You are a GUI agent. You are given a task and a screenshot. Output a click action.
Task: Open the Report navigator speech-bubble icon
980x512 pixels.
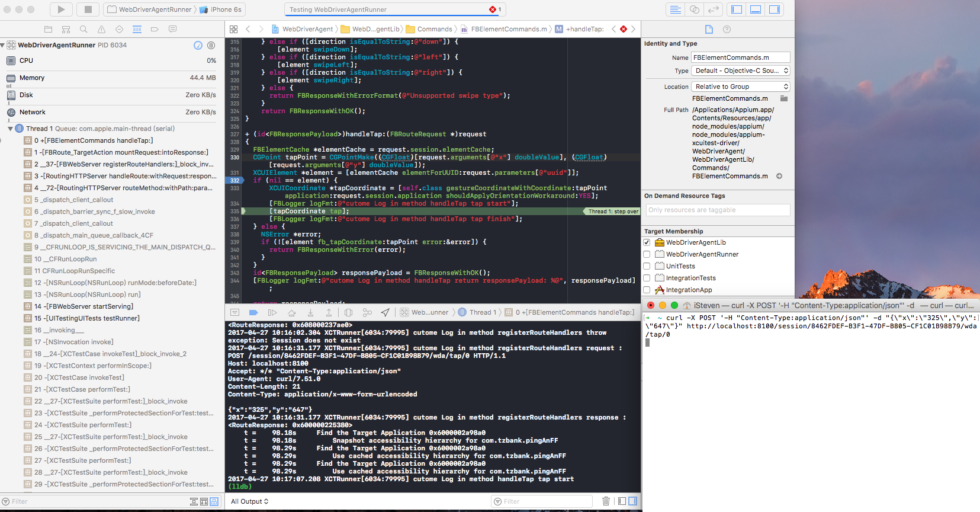pos(172,29)
